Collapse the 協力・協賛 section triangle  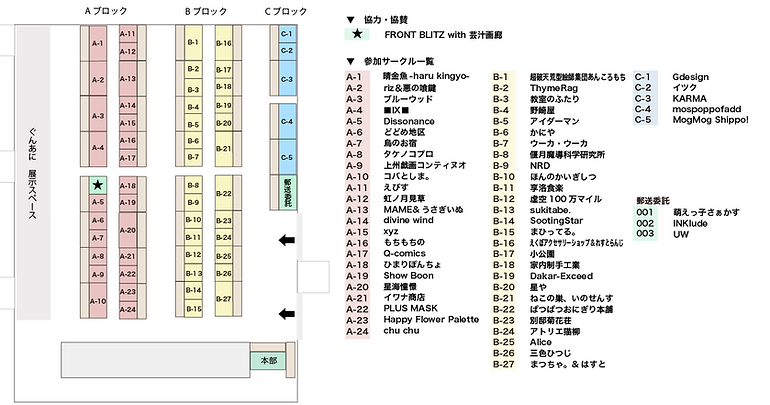tap(350, 20)
